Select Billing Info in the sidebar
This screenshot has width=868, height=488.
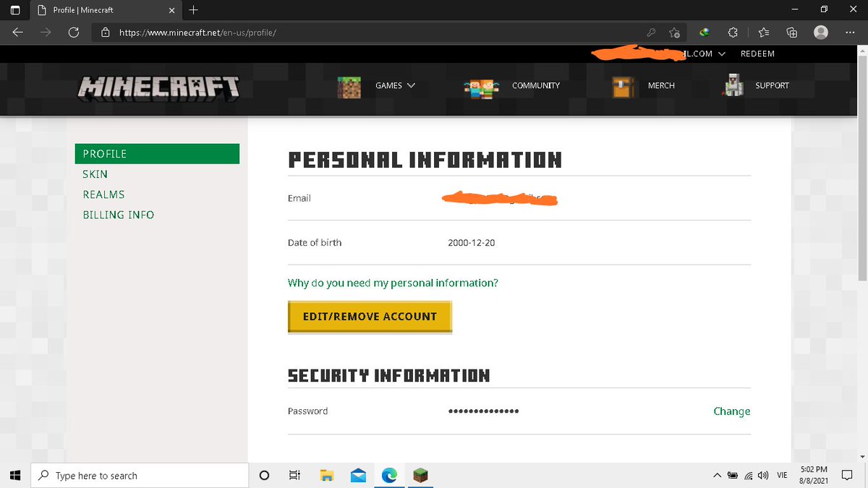119,215
